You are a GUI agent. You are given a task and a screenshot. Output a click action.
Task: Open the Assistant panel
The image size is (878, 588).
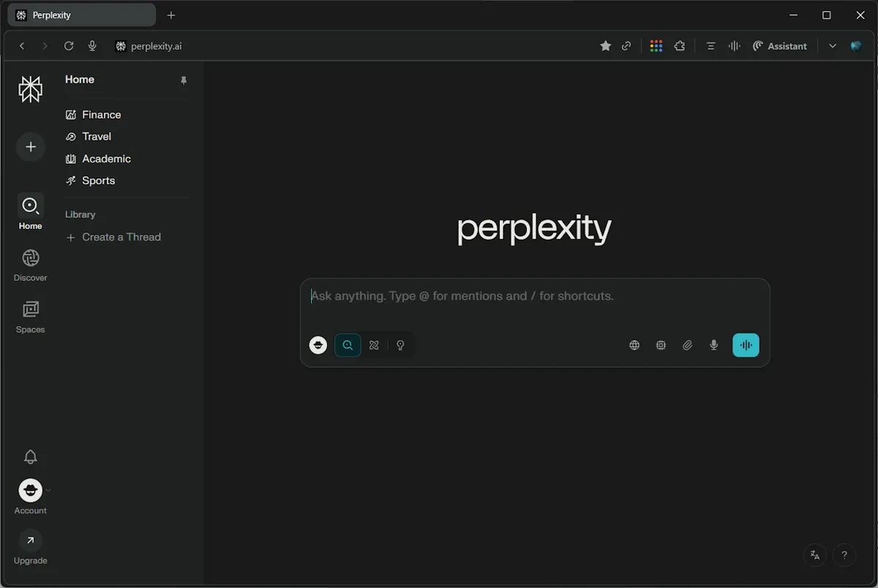(780, 46)
